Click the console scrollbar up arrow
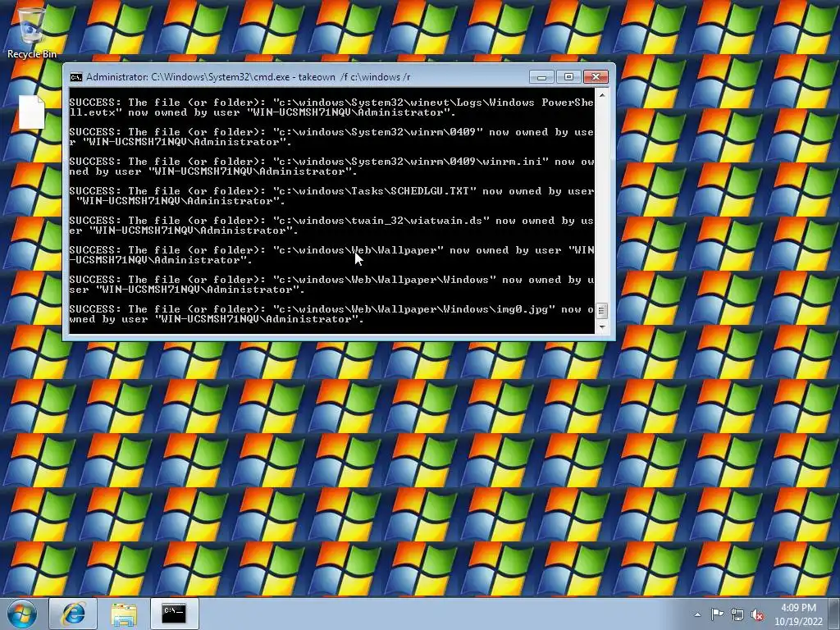Viewport: 840px width, 630px height. pos(602,95)
